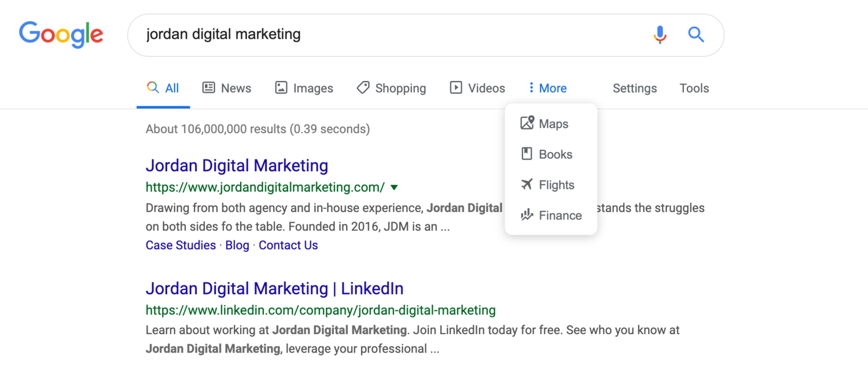Go to the Contact Us sitelink
The image size is (868, 374).
pos(288,245)
